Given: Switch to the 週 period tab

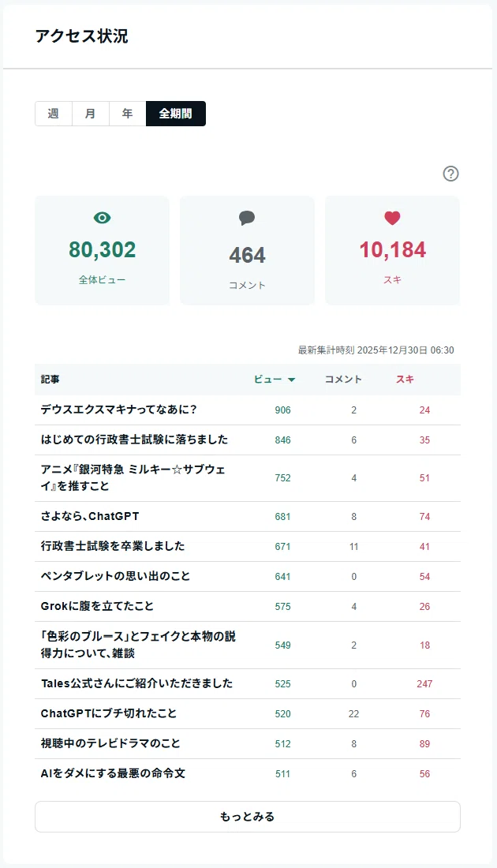Looking at the screenshot, I should pos(53,114).
